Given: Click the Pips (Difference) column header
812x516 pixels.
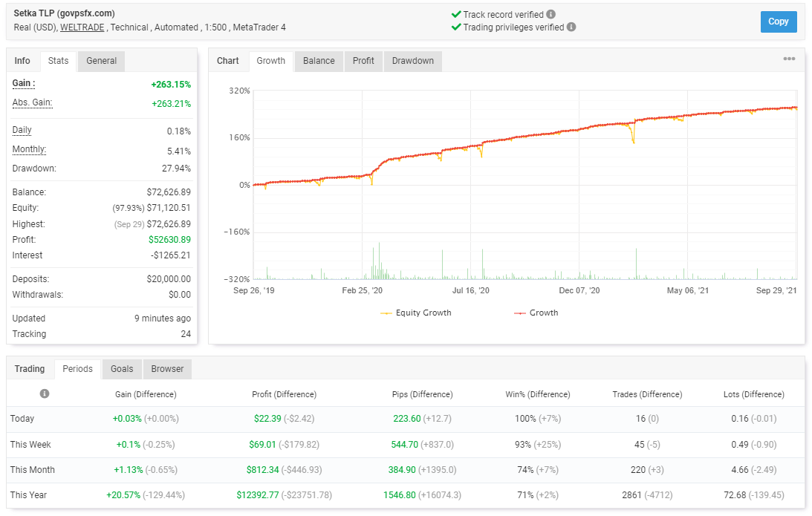Looking at the screenshot, I should coord(423,394).
